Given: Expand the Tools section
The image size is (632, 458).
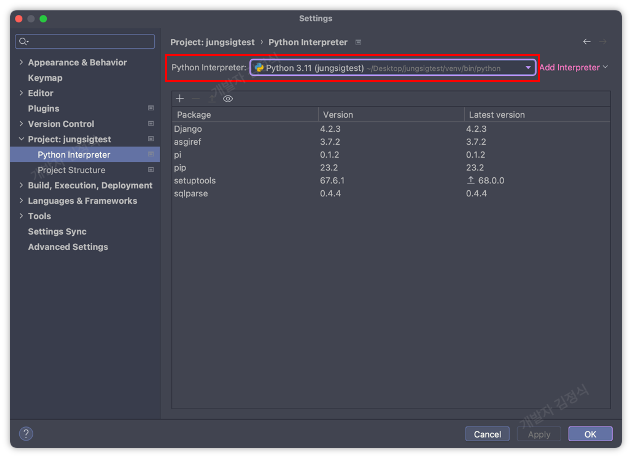Looking at the screenshot, I should tap(21, 216).
